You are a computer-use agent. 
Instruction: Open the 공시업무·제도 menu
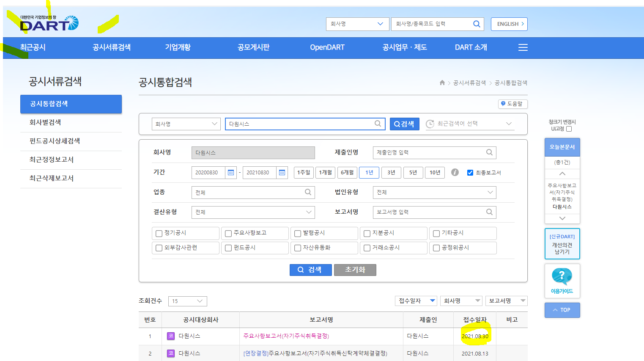tap(405, 47)
